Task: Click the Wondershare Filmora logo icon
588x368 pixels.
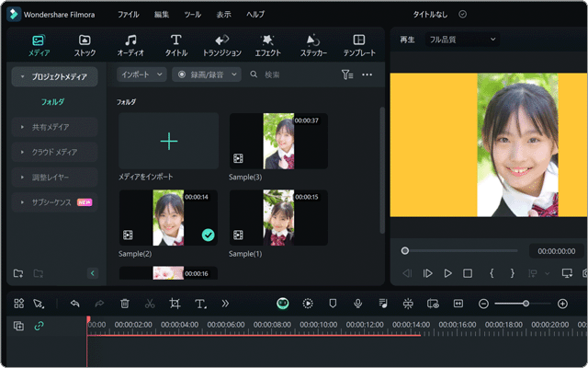Action: point(14,15)
